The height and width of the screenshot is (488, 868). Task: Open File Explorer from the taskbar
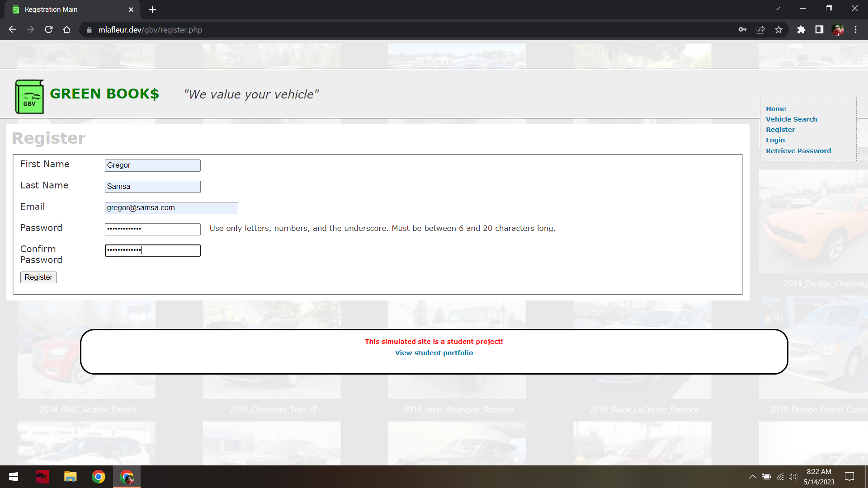pyautogui.click(x=70, y=477)
